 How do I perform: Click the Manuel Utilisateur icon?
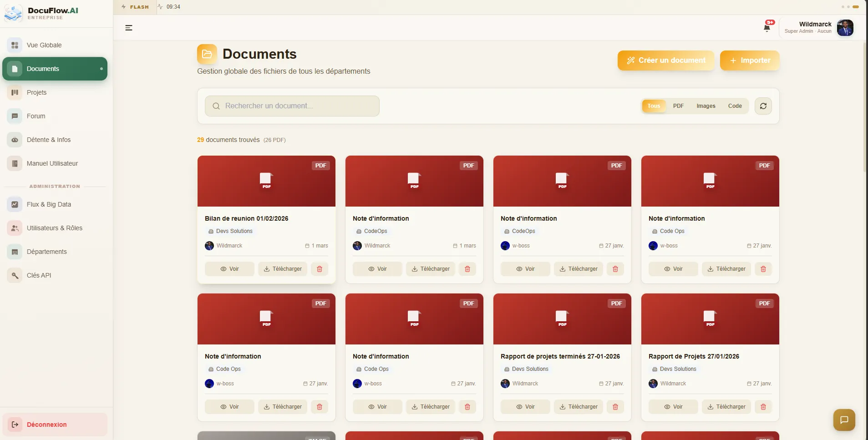[x=15, y=163]
